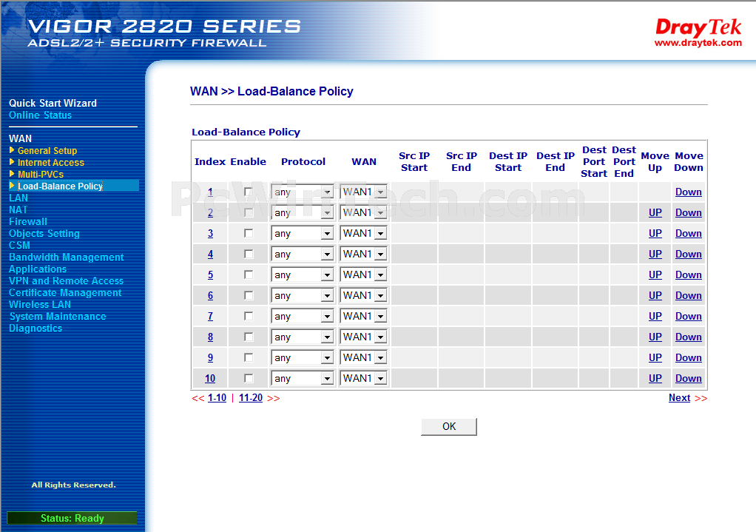
Task: Go to Next page link
Action: [679, 398]
